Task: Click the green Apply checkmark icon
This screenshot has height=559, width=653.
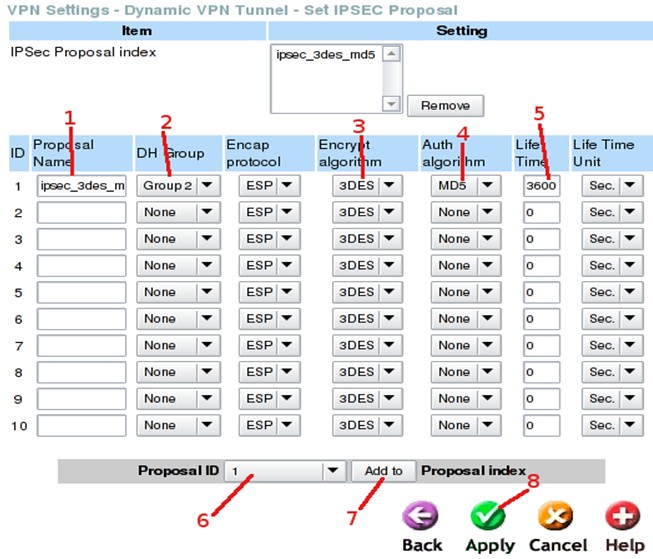Action: (x=489, y=515)
